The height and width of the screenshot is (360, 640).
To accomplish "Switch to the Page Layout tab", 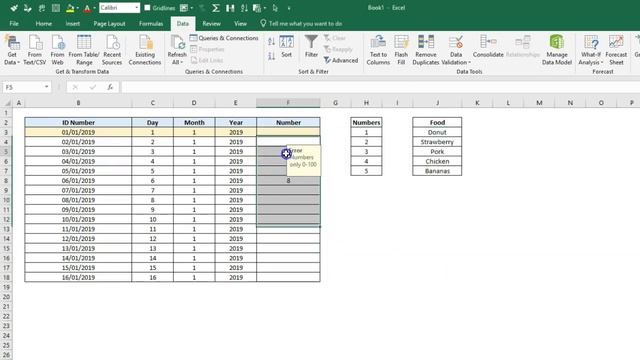I will (109, 24).
